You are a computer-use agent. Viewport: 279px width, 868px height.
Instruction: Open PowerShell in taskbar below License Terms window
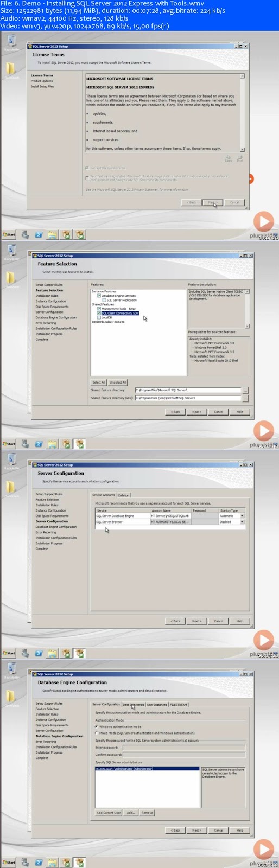coord(39,235)
